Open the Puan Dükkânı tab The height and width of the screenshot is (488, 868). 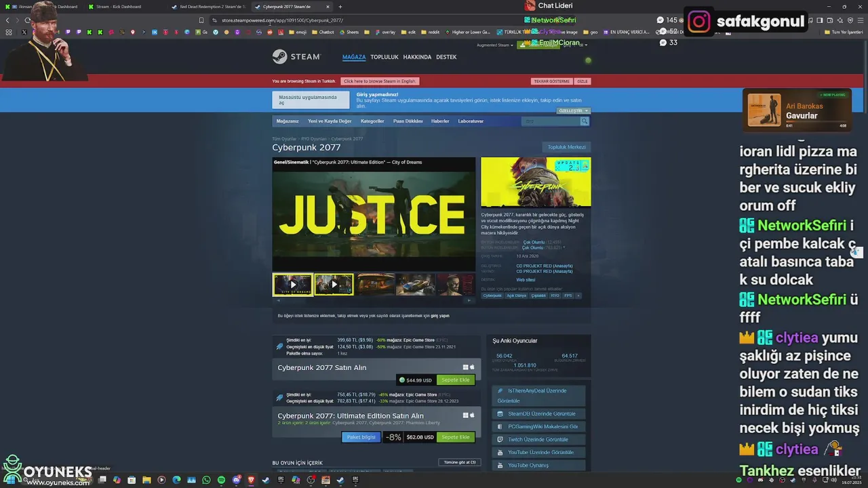click(x=408, y=121)
